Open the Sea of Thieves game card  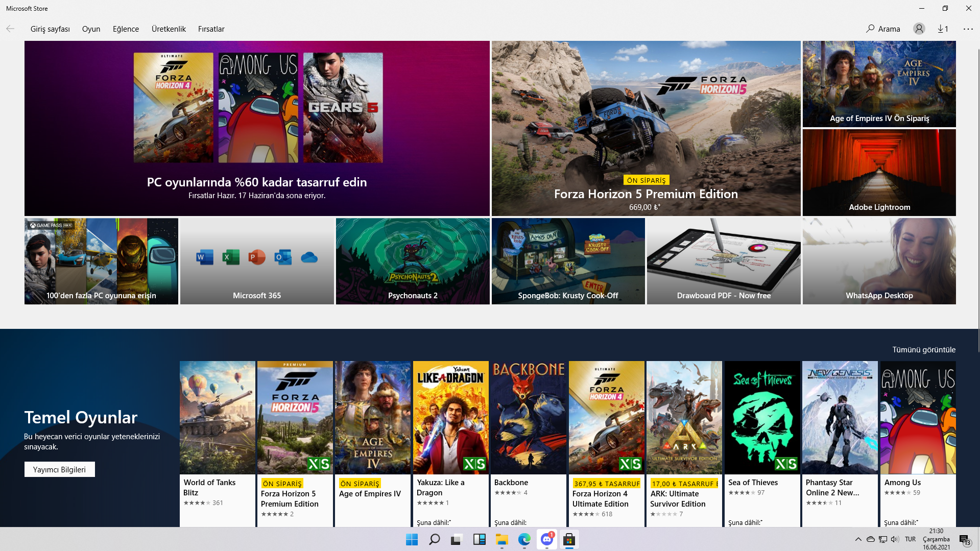tap(762, 444)
